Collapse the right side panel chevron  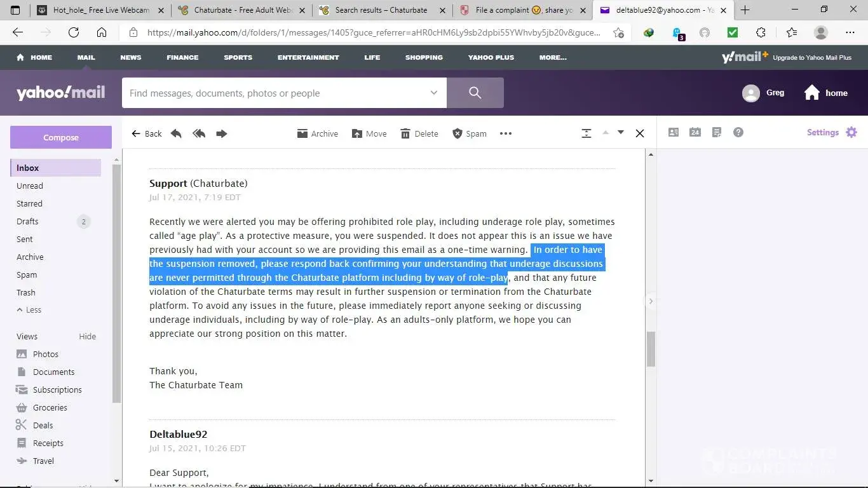[x=651, y=301]
